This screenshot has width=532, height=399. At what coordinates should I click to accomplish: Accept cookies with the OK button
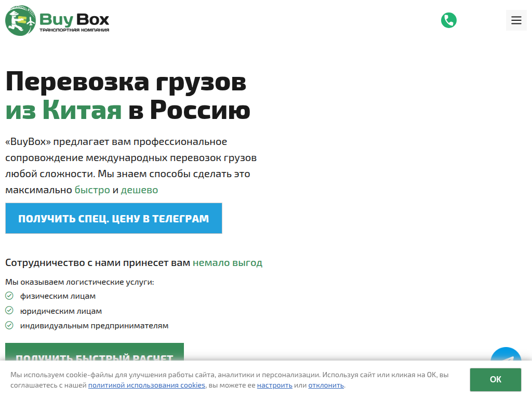click(495, 380)
